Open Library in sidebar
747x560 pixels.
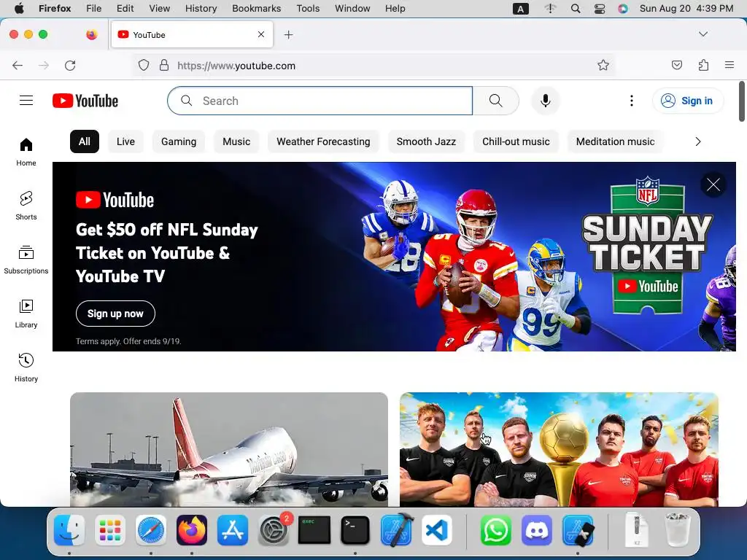click(x=26, y=314)
